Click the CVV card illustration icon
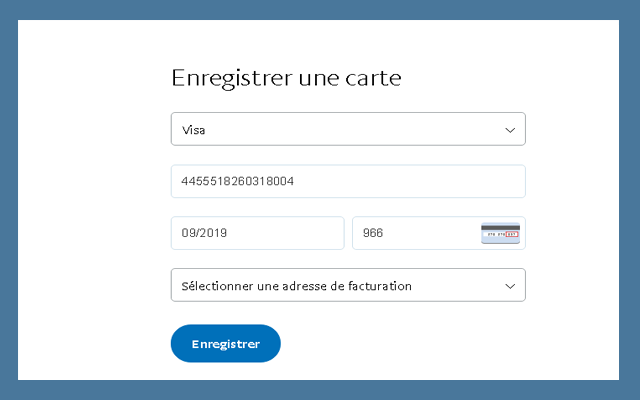This screenshot has width=640, height=400. click(x=500, y=233)
